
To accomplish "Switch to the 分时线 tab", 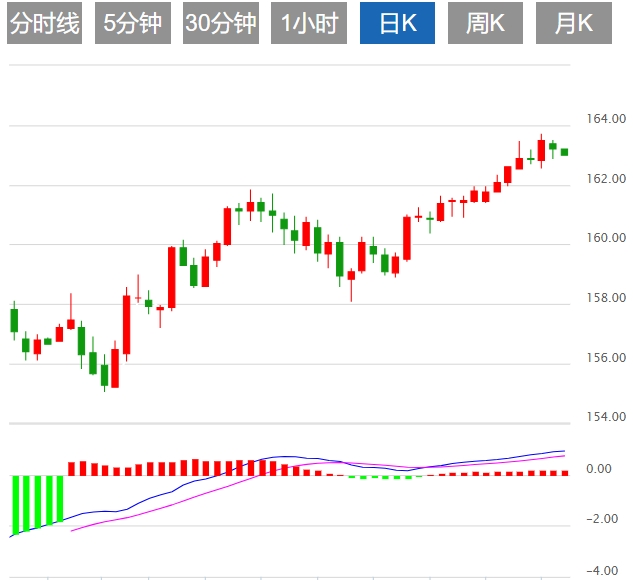I will [x=44, y=23].
